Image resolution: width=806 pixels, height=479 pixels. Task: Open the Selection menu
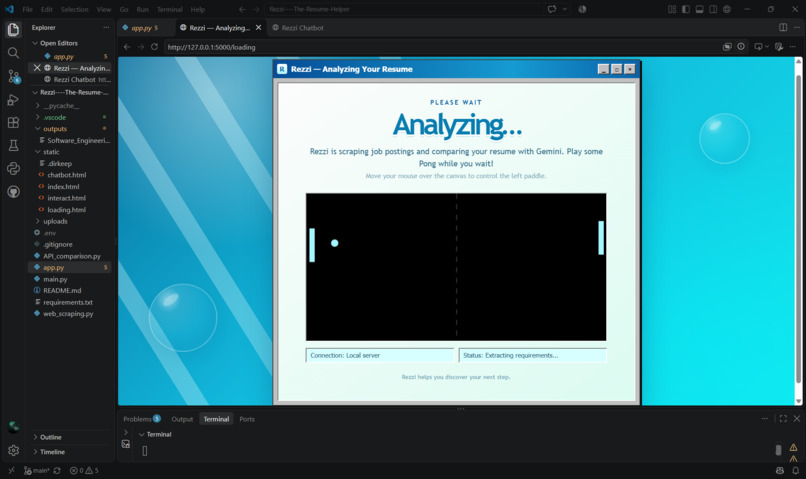[75, 9]
